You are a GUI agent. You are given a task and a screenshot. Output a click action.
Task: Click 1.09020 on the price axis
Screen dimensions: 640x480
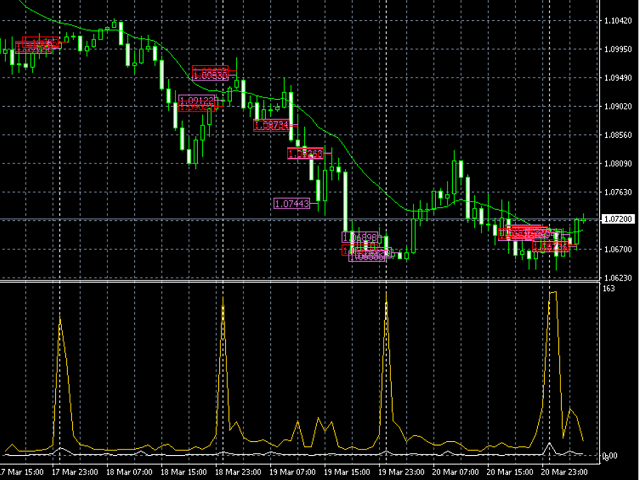[620, 107]
